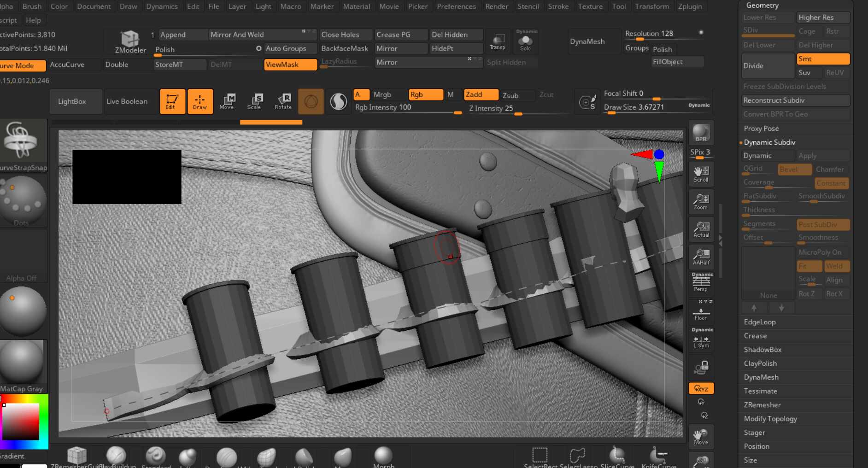Expand the EdgeLoop section
Viewport: 868px width, 468px height.
[760, 322]
